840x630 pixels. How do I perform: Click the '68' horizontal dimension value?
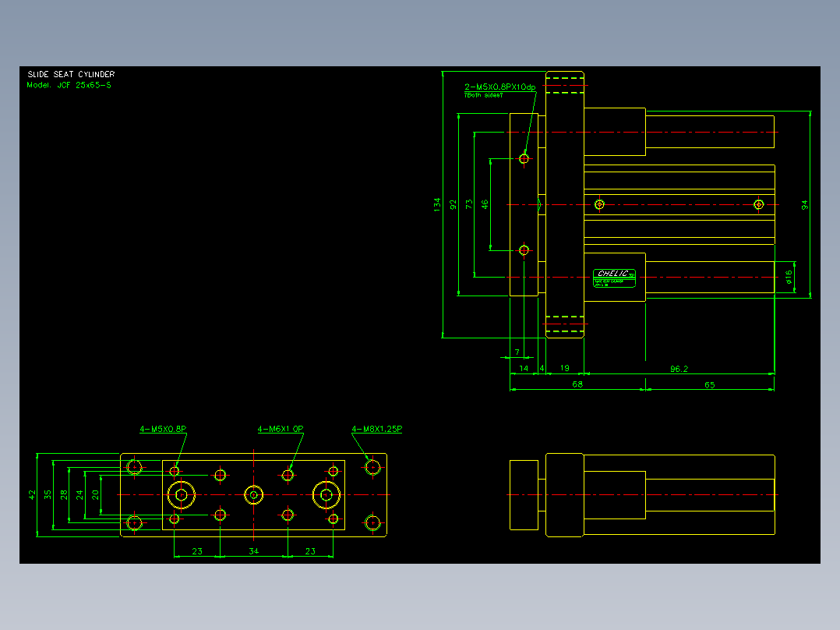pyautogui.click(x=577, y=384)
